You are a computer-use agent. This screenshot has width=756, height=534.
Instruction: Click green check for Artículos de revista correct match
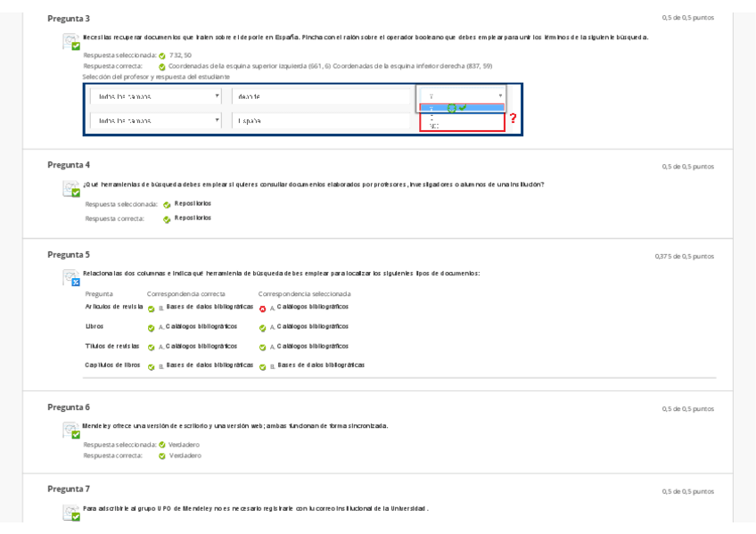pyautogui.click(x=152, y=309)
